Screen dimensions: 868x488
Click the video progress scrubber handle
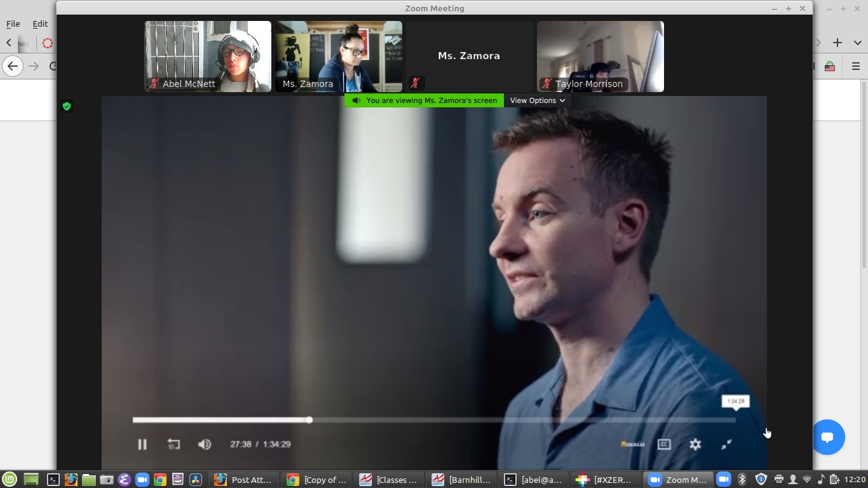pos(309,420)
